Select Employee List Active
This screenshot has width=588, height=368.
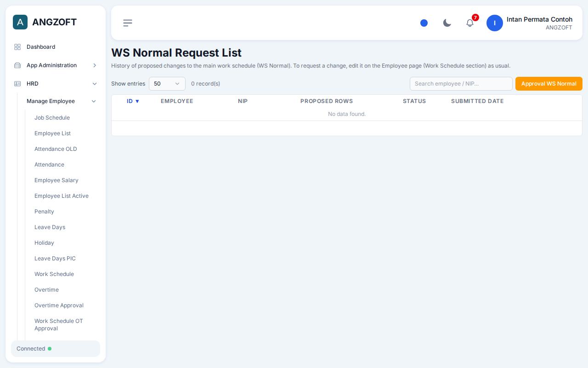click(x=62, y=196)
